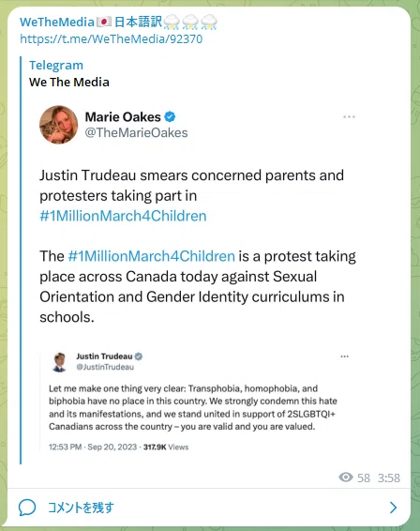Open three-dot menu on Trudeau's quoted tweet

(344, 357)
